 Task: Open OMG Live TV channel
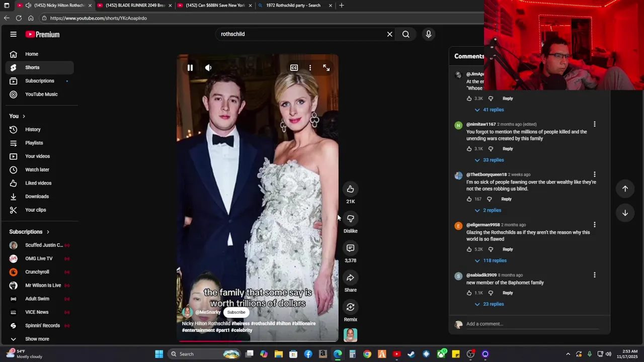click(x=39, y=258)
